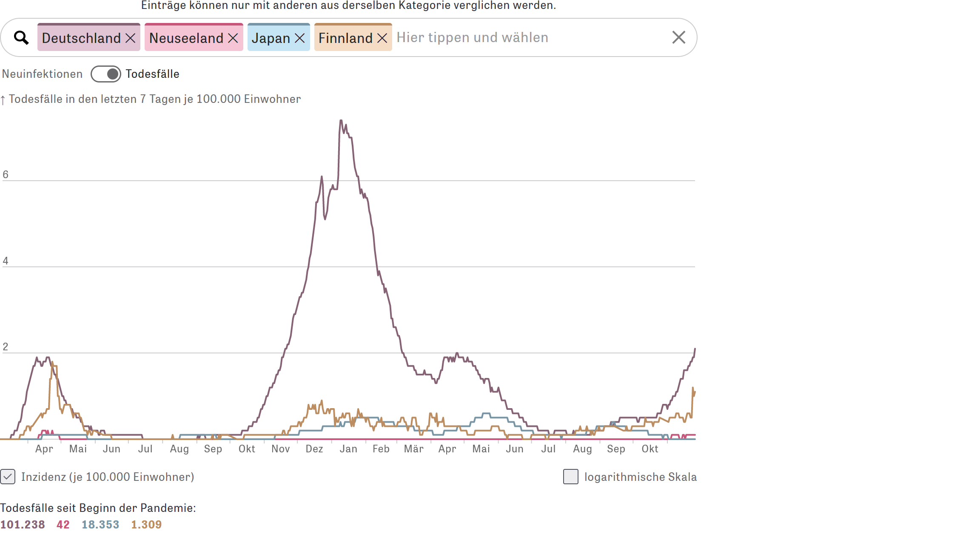The image size is (980, 551).
Task: Click the Finnland death total 1.309
Action: pyautogui.click(x=146, y=525)
